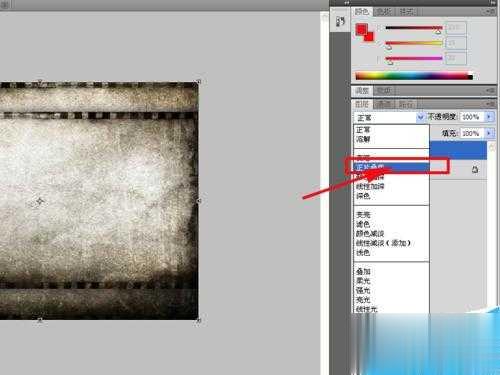Click the lock icon on the Background layer
Screen dimensions: 500x375
click(x=475, y=170)
